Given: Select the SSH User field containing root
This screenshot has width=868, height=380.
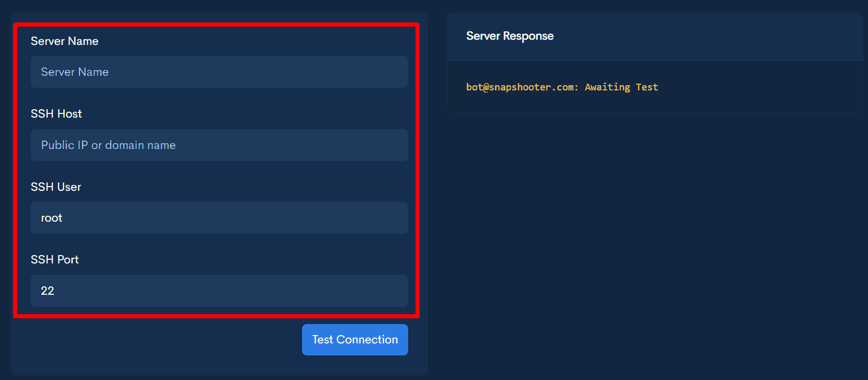Looking at the screenshot, I should (x=219, y=218).
